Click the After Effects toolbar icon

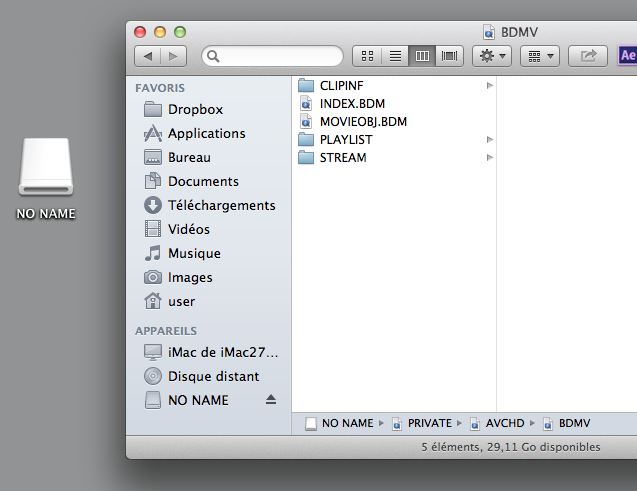pos(627,55)
